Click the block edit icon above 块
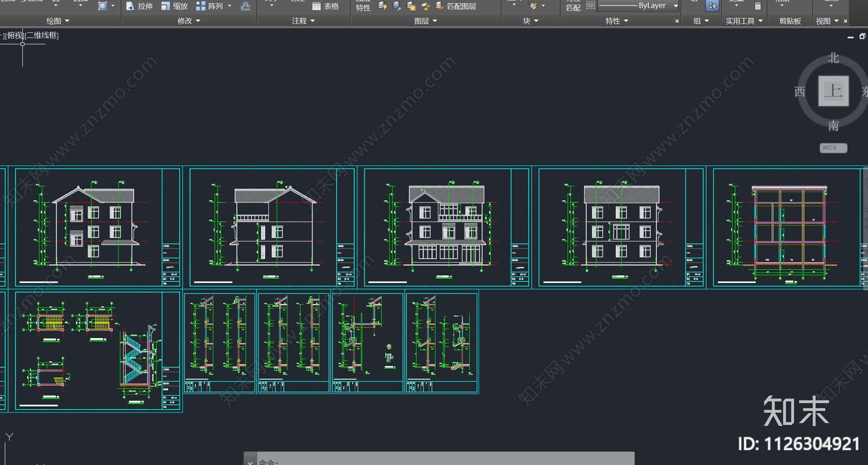 (533, 5)
